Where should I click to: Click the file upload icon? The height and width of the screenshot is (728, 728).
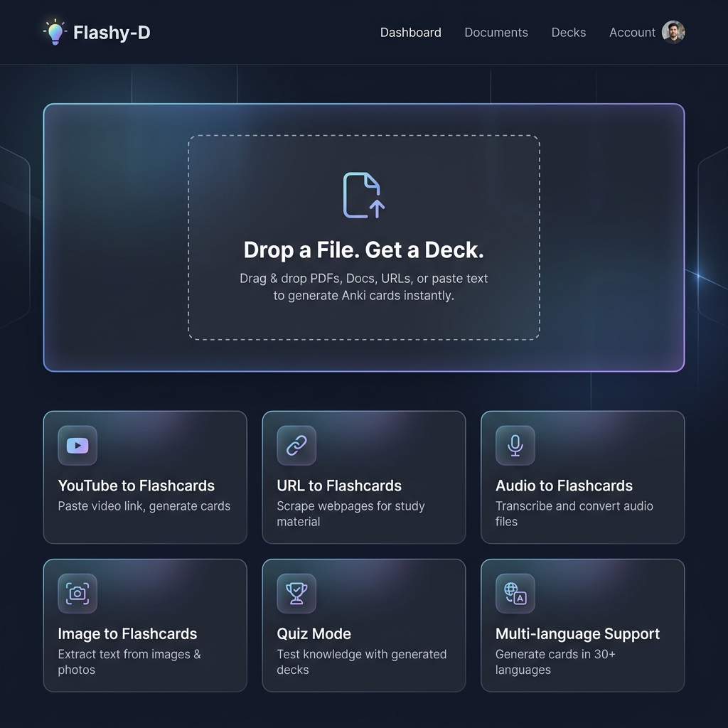[364, 195]
